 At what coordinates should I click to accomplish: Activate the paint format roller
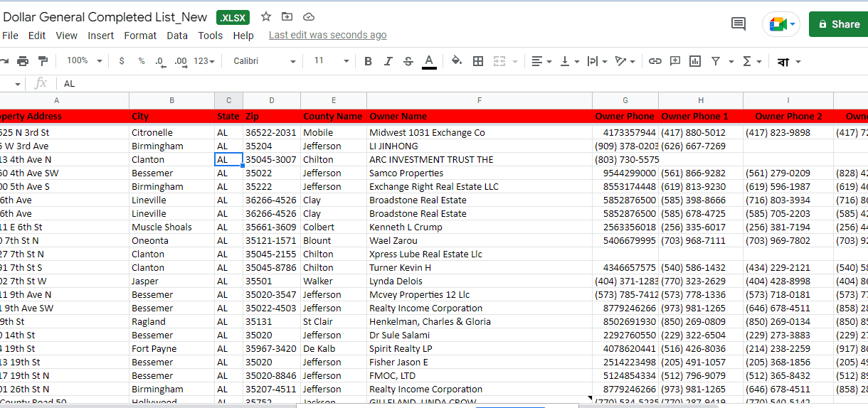click(x=43, y=61)
